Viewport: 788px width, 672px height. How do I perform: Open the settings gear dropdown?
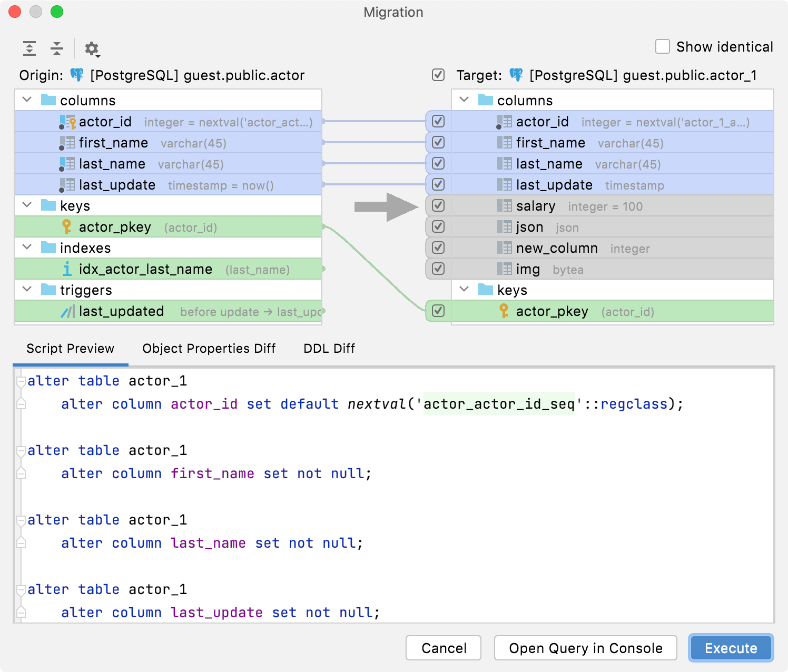[92, 49]
